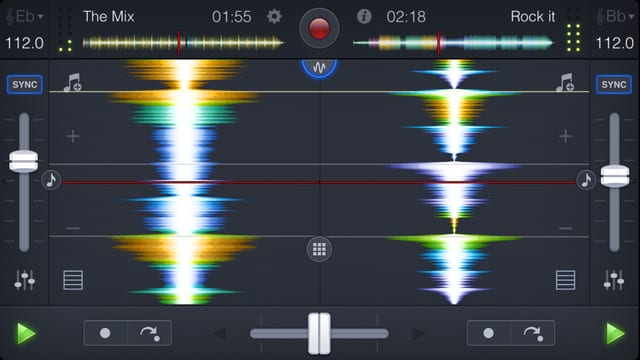Start recording with the red record button
Screen dimensions: 640x360
click(319, 29)
